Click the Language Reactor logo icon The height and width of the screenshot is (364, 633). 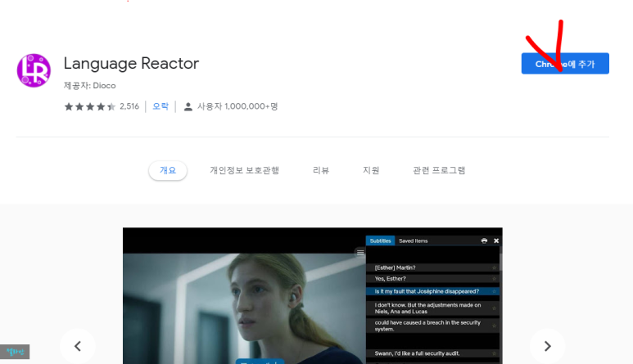[x=34, y=70]
